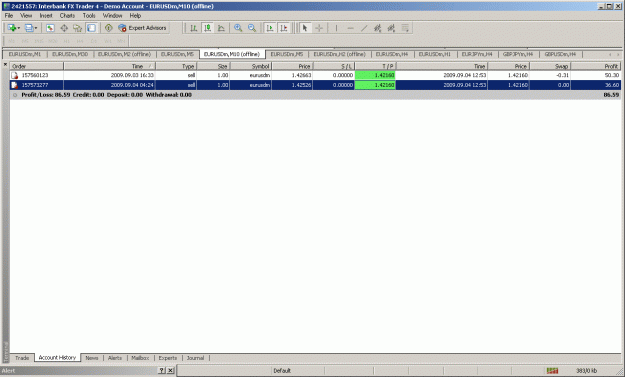Switch to the Trade terminal tab
Screen dimensions: 625x377
(x=22, y=358)
